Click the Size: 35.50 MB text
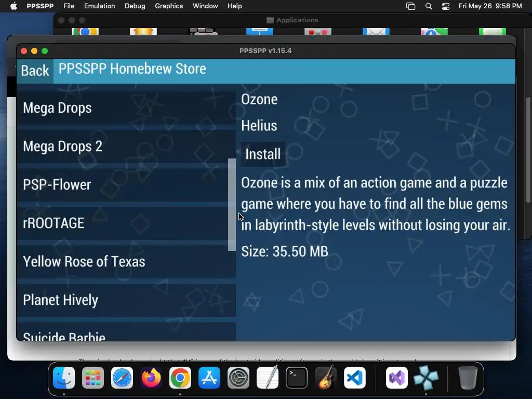Image resolution: width=532 pixels, height=399 pixels. click(285, 251)
